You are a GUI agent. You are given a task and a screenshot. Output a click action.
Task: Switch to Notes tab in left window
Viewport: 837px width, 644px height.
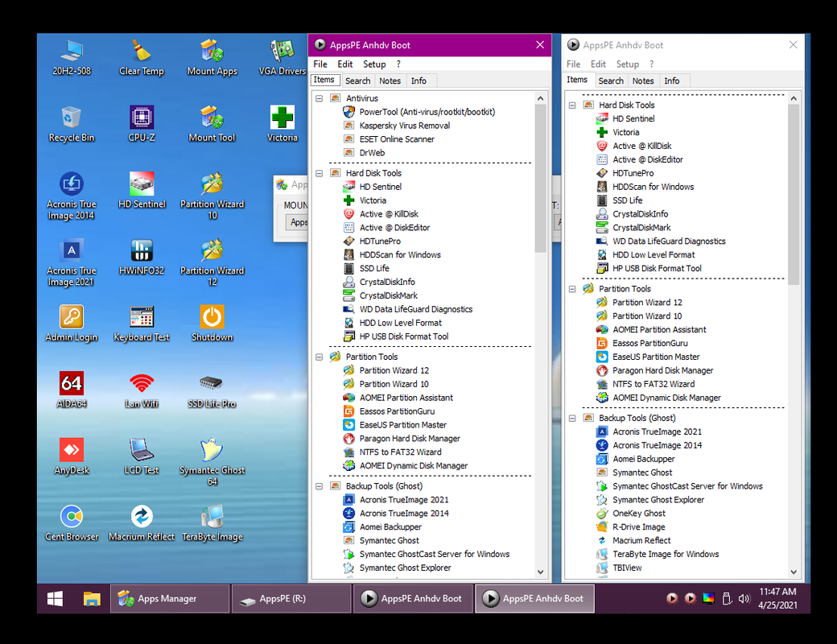click(x=390, y=80)
